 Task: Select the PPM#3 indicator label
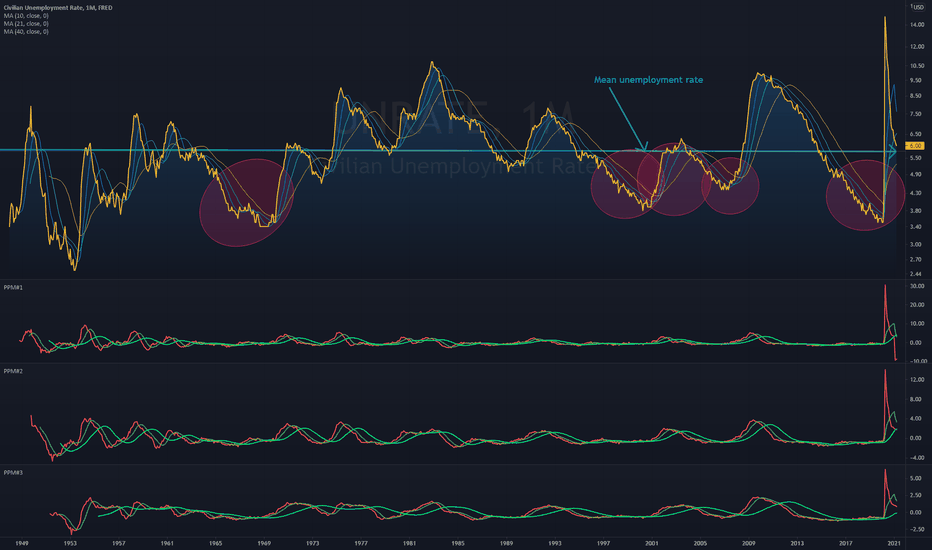13,473
